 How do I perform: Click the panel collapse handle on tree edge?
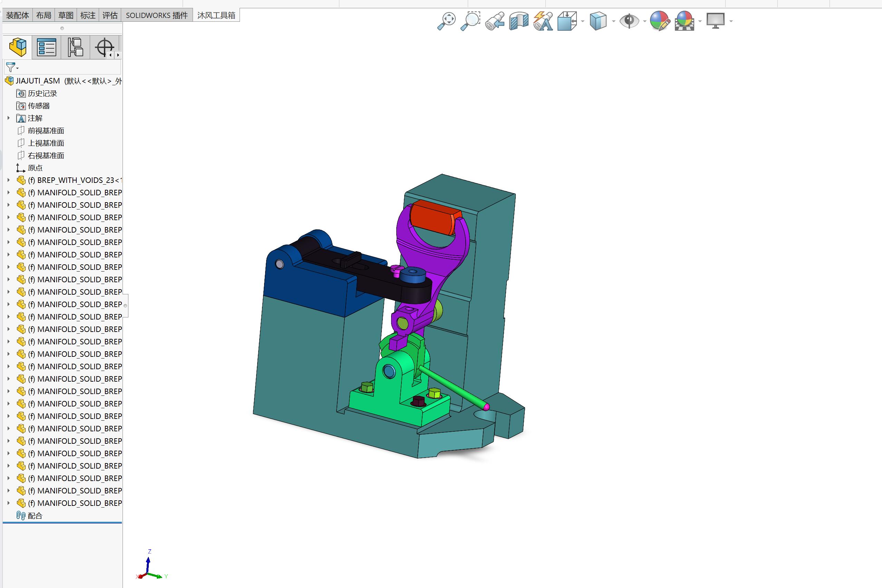(125, 306)
